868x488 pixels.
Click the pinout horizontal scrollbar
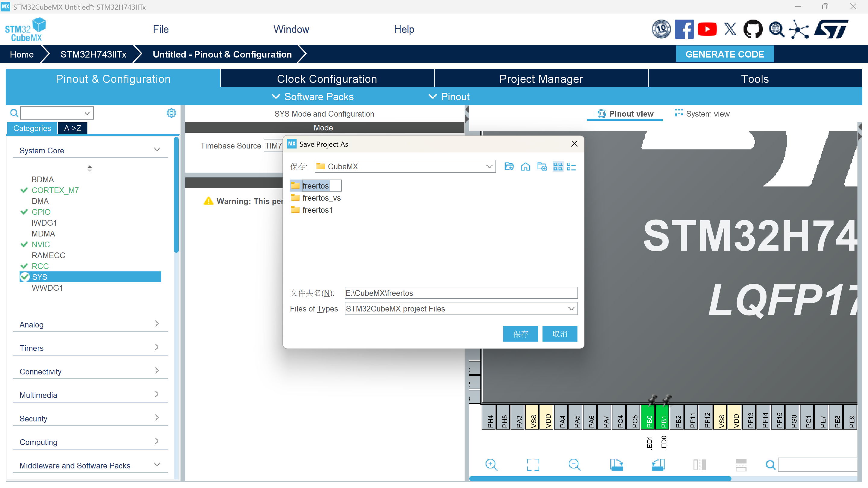click(600, 479)
